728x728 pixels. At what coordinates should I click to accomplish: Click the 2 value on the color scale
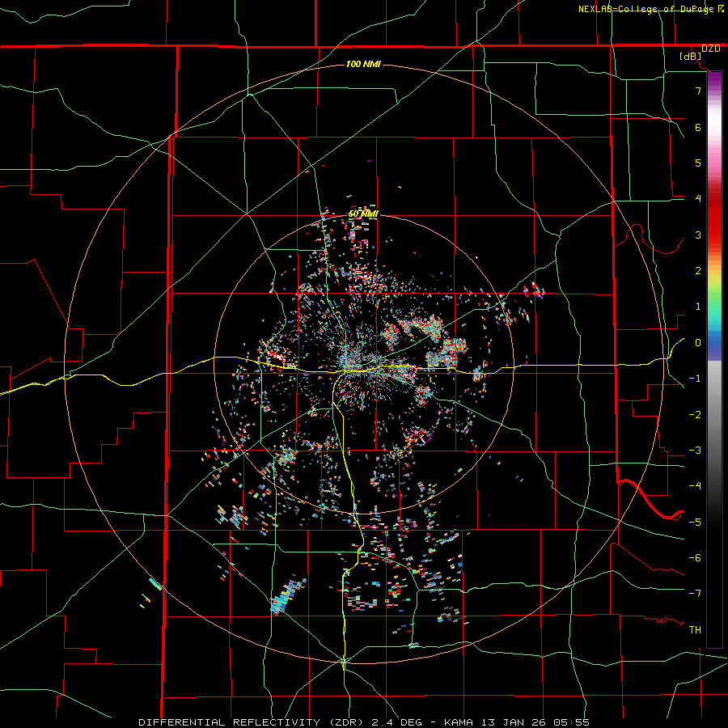tap(698, 271)
